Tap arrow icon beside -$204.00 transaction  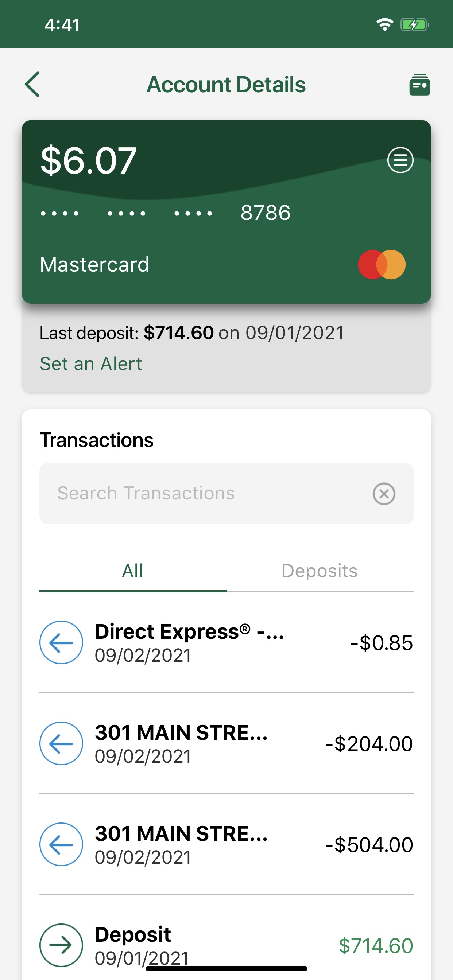pos(61,743)
